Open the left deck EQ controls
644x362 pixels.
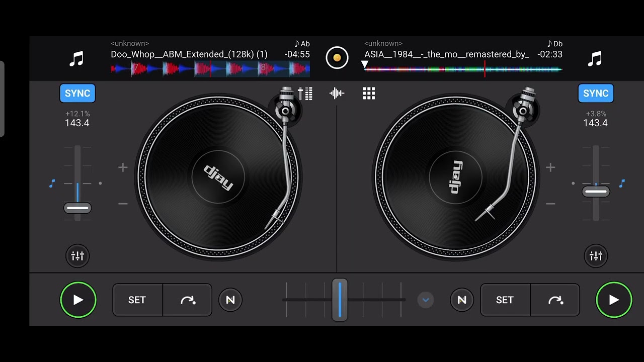pos(77,256)
